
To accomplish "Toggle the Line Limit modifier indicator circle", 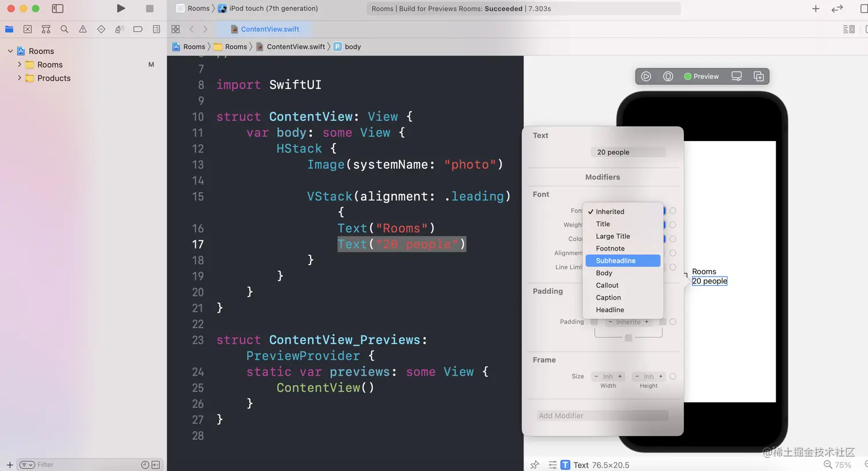I will coord(673,267).
